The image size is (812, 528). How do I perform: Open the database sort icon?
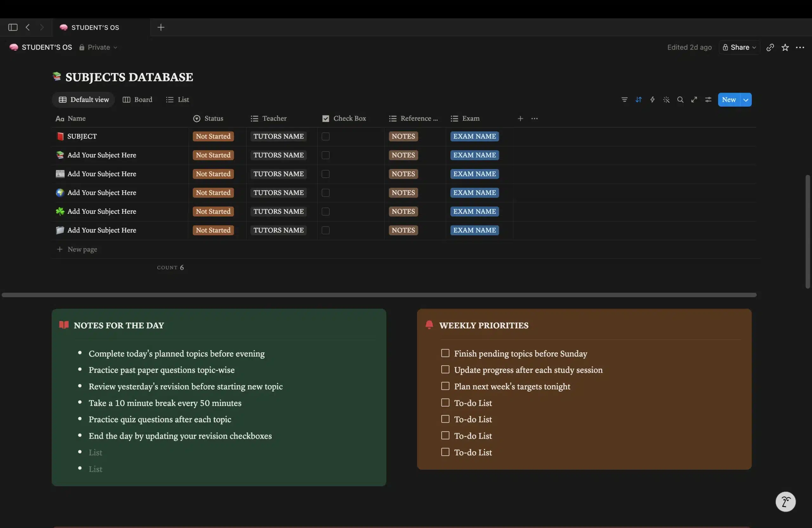coord(638,100)
